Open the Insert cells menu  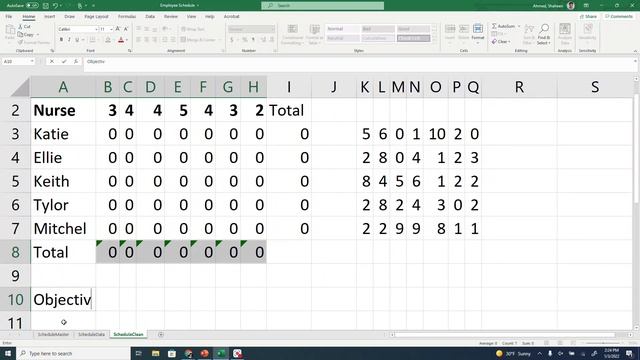click(x=450, y=33)
